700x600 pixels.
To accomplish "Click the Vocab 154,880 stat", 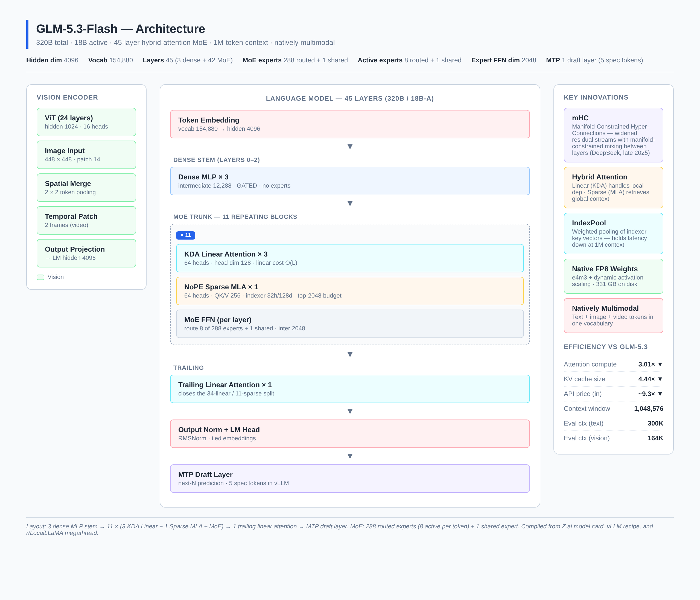I will 110,60.
